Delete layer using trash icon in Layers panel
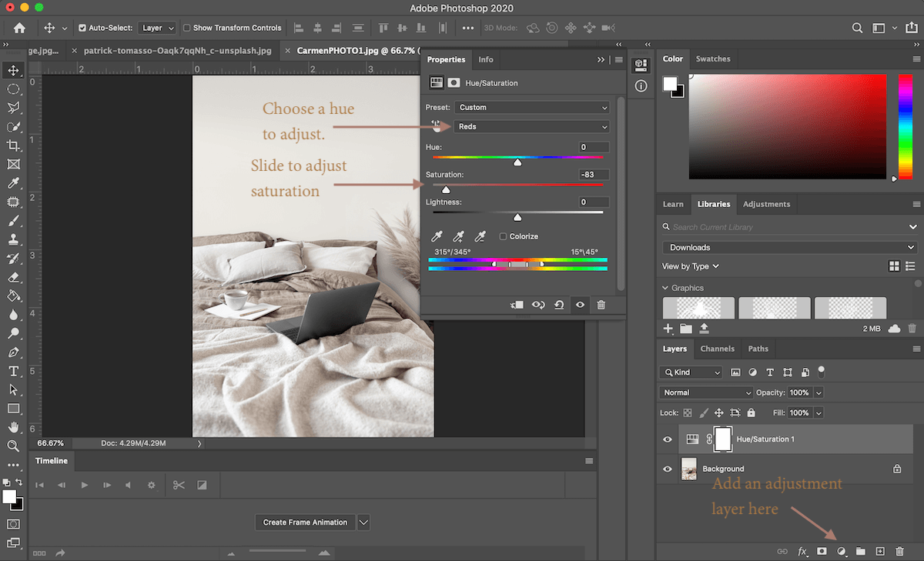 tap(899, 551)
